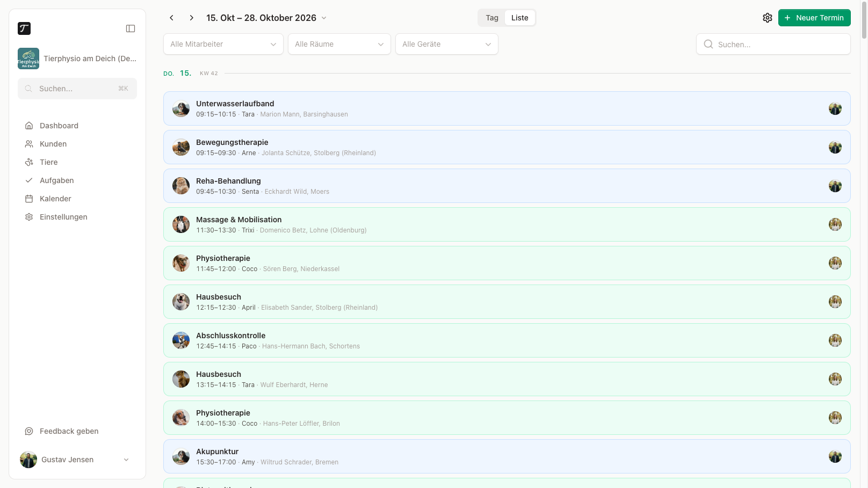Screen dimensions: 868x488
Task: Open the Alle Geräte dropdown
Action: (447, 44)
